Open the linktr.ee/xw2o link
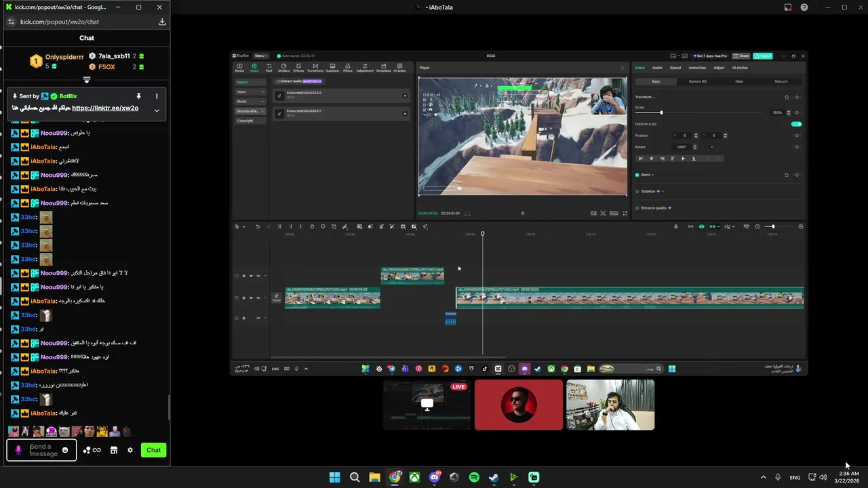 pos(105,108)
